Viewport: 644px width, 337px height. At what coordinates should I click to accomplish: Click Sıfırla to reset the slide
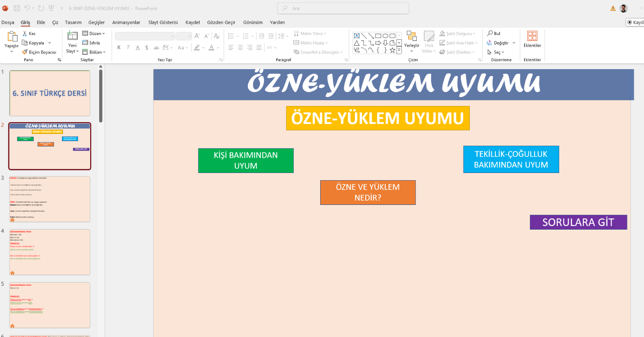(x=91, y=43)
